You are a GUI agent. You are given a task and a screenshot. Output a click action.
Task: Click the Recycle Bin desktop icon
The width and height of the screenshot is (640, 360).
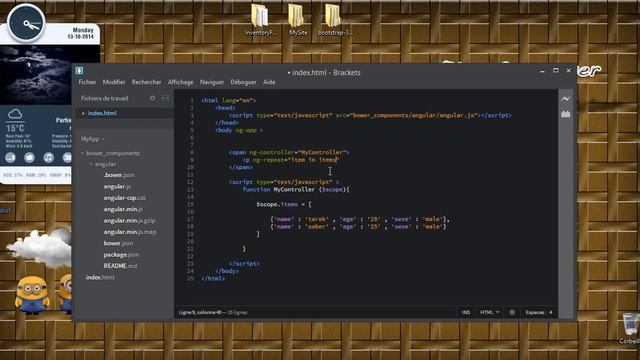629,329
